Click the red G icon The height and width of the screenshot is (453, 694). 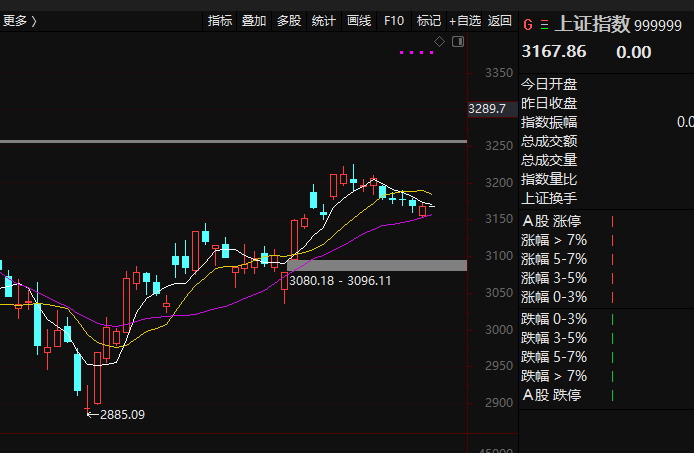point(528,25)
